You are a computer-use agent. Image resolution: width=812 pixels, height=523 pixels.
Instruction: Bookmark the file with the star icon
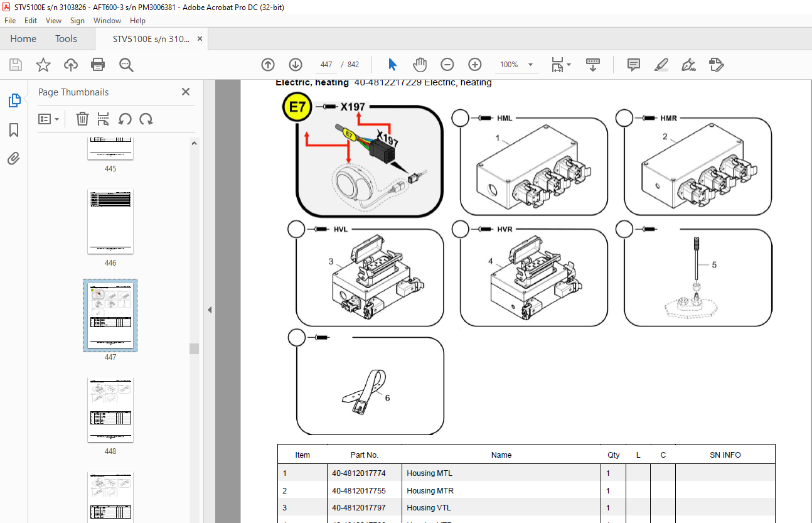click(43, 65)
